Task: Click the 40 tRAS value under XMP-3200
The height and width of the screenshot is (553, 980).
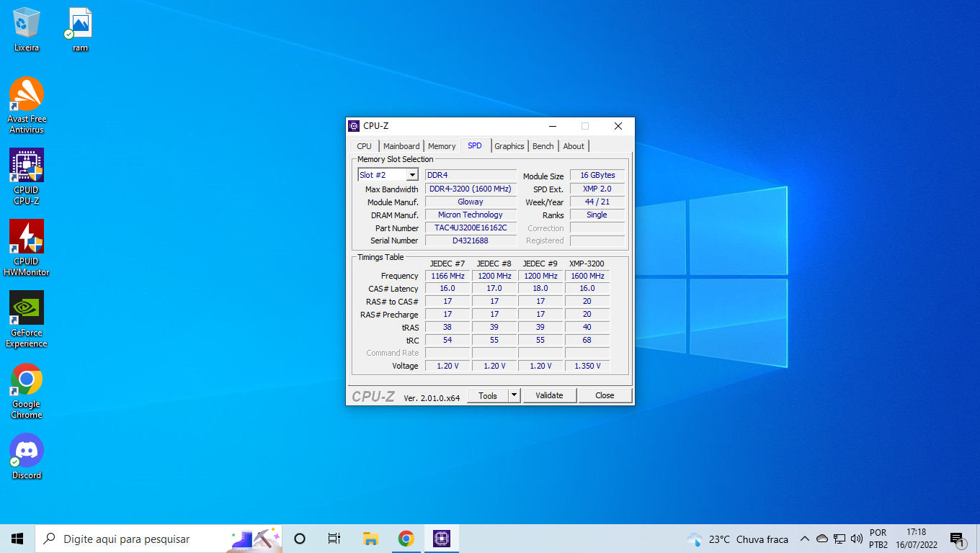Action: (x=587, y=327)
